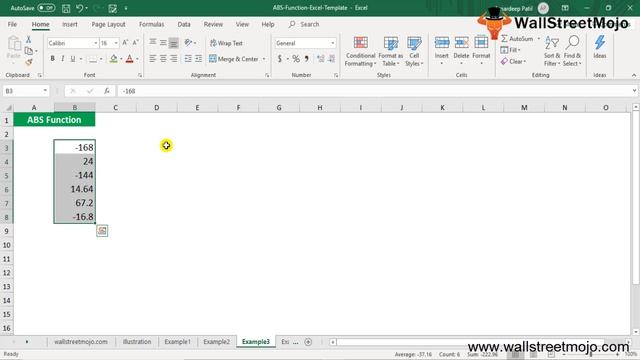Click the Orientation text angle icon
The height and width of the screenshot is (360, 640).
point(188,42)
